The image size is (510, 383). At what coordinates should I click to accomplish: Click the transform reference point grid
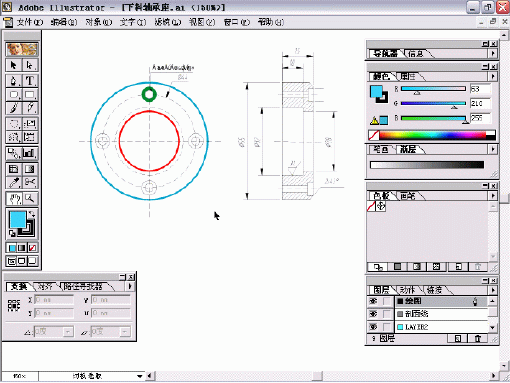click(x=14, y=305)
